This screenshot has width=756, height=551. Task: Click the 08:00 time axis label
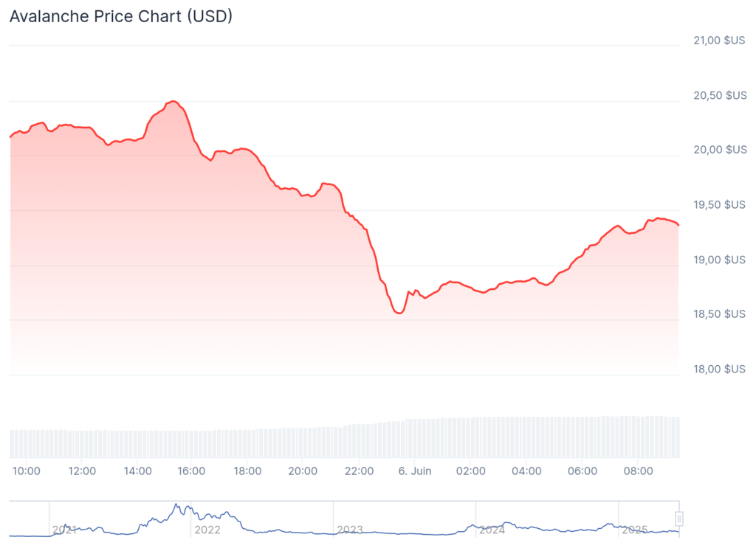click(x=639, y=471)
